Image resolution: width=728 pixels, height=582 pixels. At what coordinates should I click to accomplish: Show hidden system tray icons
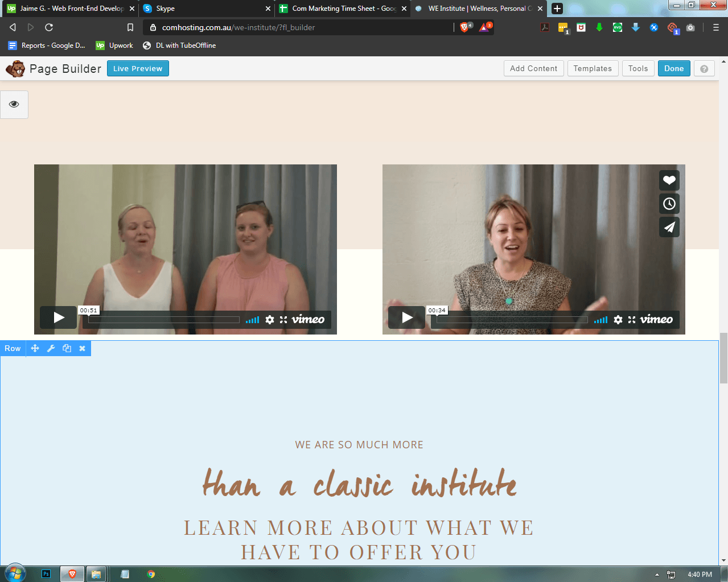click(657, 575)
